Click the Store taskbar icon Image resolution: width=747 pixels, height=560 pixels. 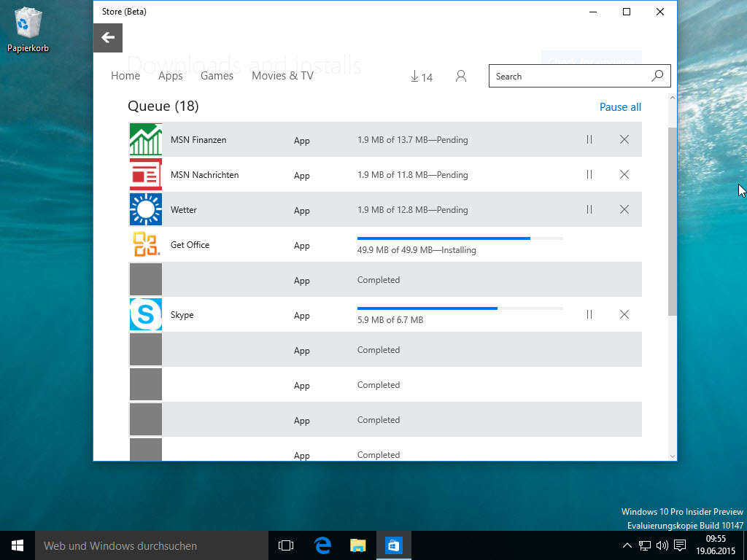[393, 545]
